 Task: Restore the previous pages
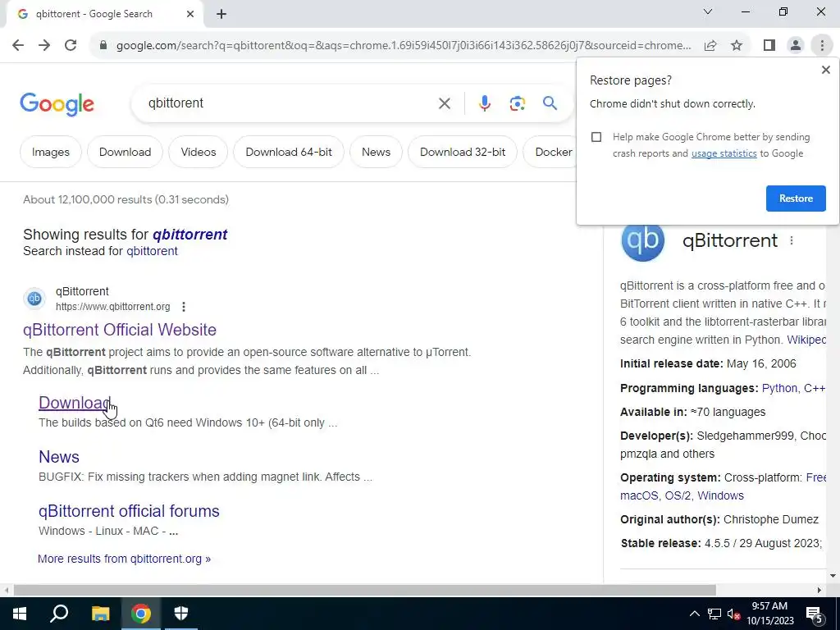point(796,199)
